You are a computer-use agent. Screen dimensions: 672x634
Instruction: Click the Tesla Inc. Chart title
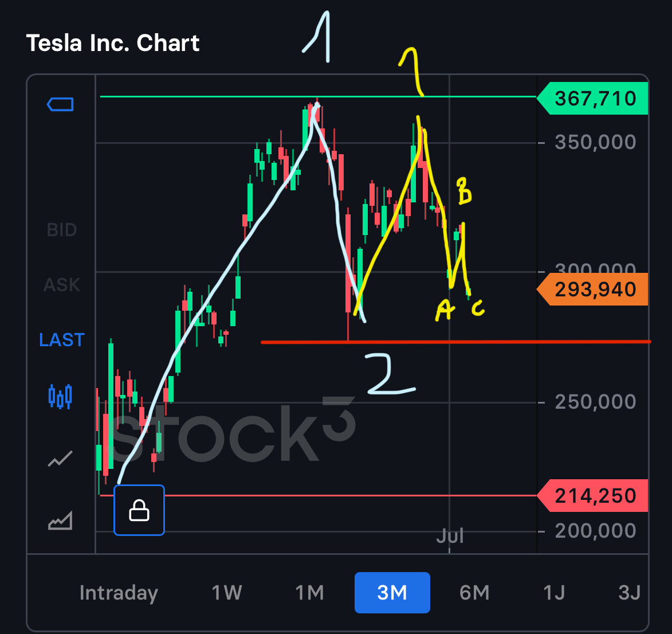click(113, 44)
